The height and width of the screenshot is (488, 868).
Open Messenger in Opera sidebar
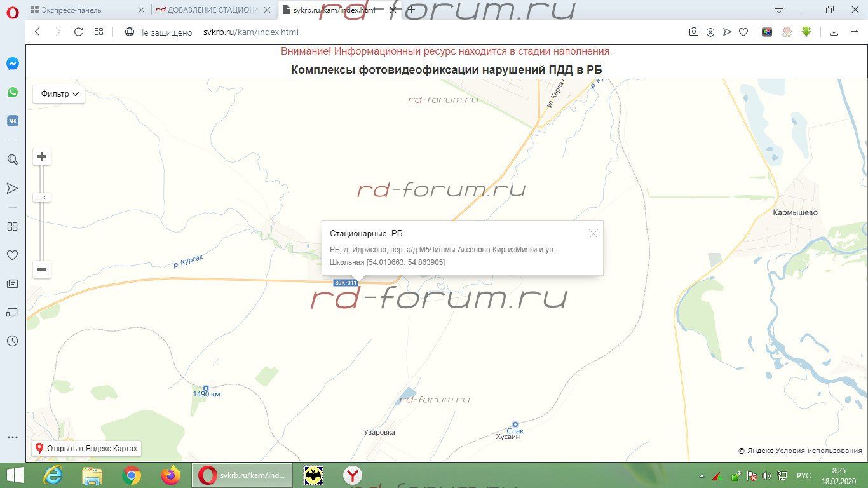pos(13,64)
